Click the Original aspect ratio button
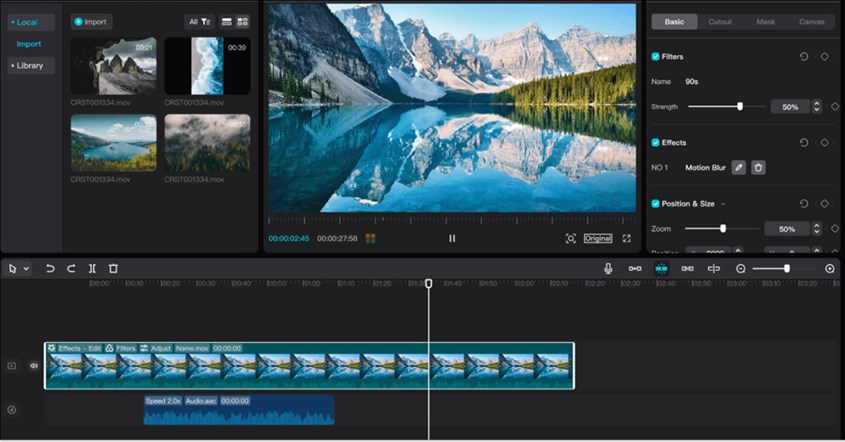 tap(598, 238)
